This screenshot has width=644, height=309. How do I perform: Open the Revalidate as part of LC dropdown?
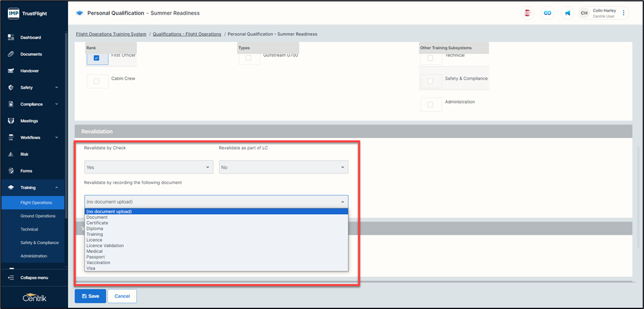[x=283, y=167]
